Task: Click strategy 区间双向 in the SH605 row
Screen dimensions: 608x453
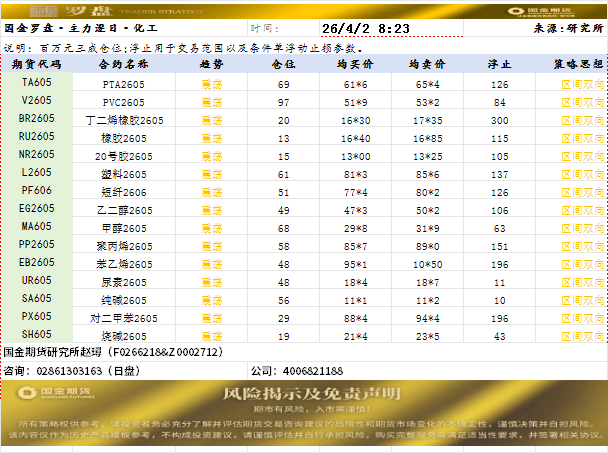Action: 583,336
